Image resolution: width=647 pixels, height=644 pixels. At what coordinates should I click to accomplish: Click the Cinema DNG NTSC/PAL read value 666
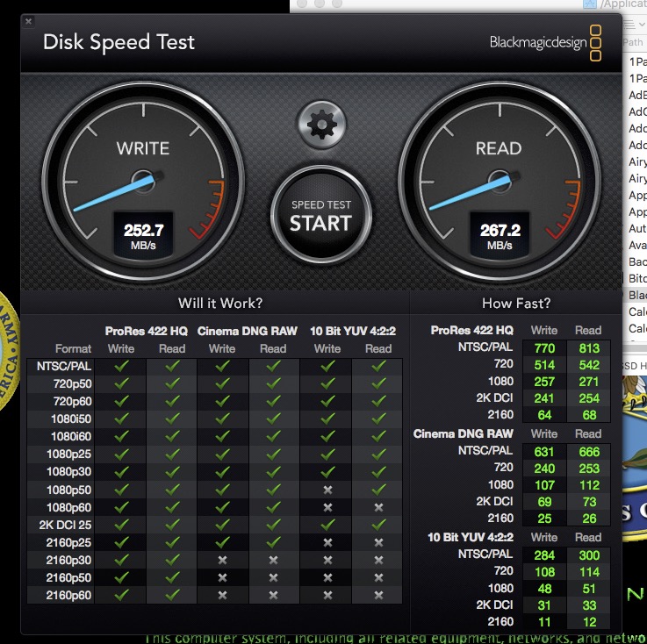click(x=589, y=452)
